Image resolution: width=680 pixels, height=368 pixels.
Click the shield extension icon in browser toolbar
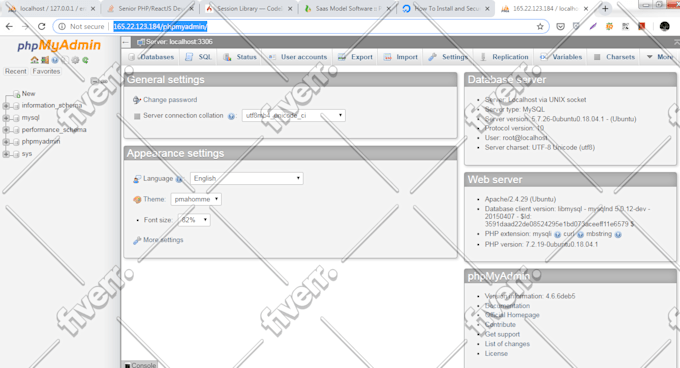tap(576, 26)
